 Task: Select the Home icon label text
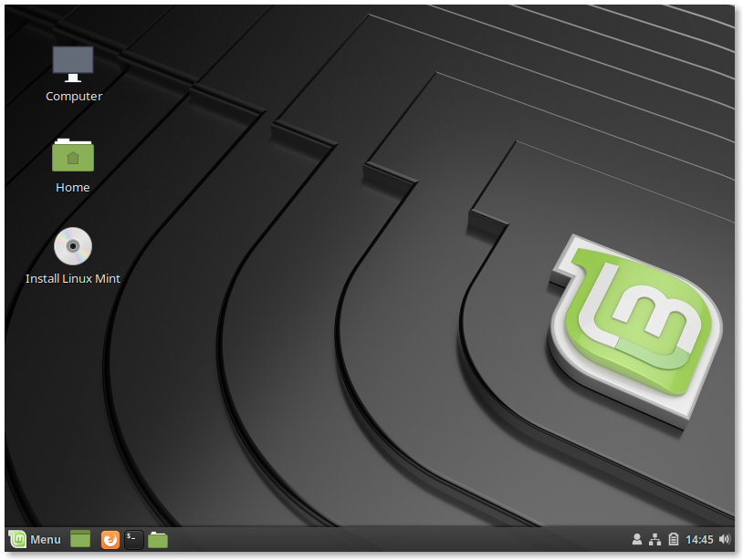tap(72, 188)
